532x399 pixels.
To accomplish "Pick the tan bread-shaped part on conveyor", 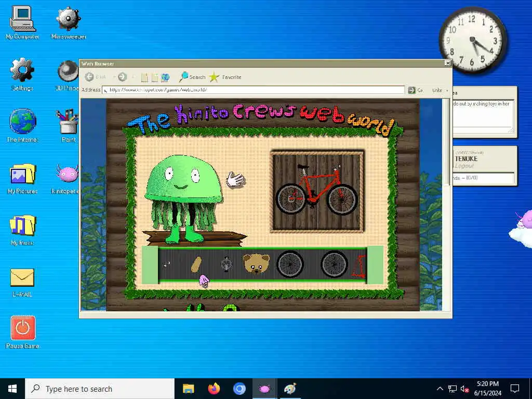I will 196,264.
